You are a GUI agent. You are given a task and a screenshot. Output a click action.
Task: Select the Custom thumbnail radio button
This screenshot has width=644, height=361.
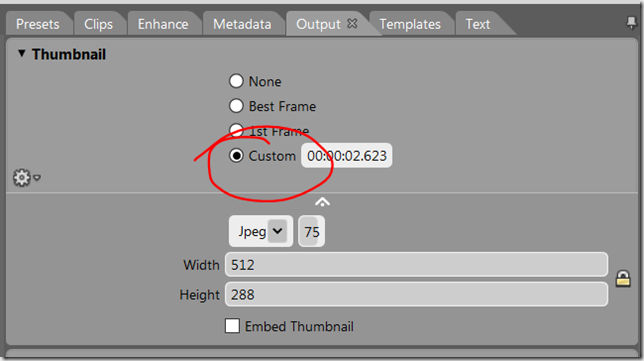pos(236,156)
